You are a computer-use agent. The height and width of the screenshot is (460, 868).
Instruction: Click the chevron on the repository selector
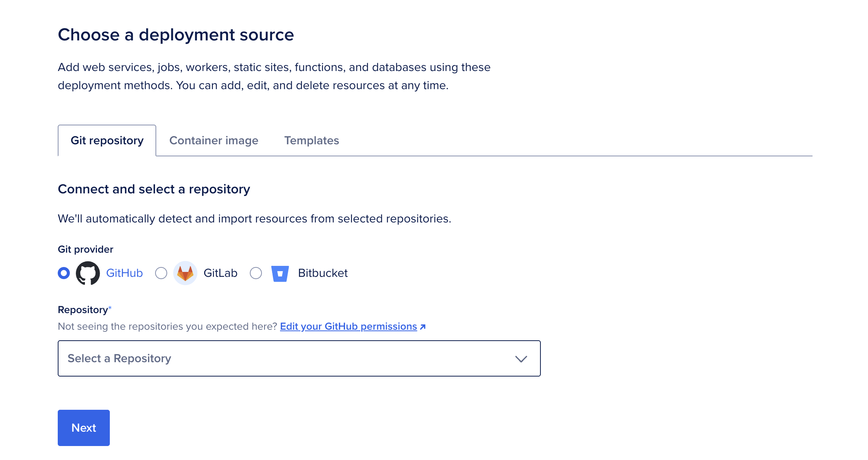point(521,358)
